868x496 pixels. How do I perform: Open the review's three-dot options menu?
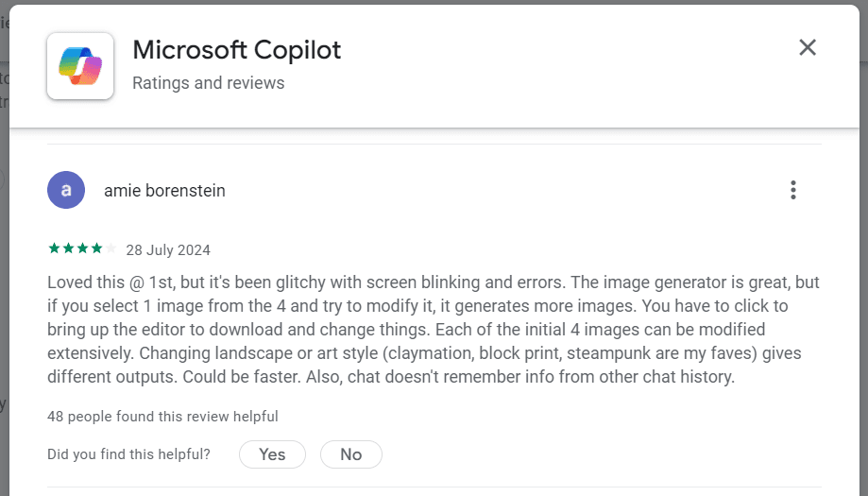tap(793, 190)
